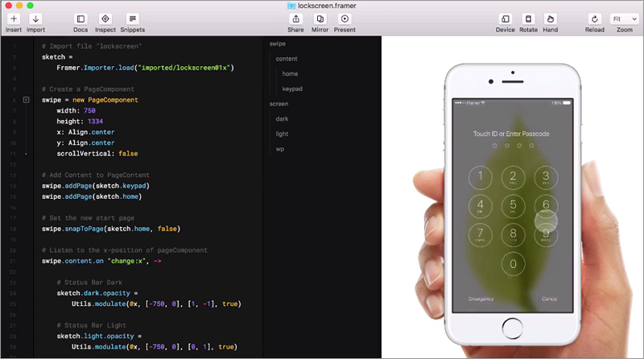Viewport: 644px width, 359px height.
Task: Select the content layer
Action: coord(287,59)
